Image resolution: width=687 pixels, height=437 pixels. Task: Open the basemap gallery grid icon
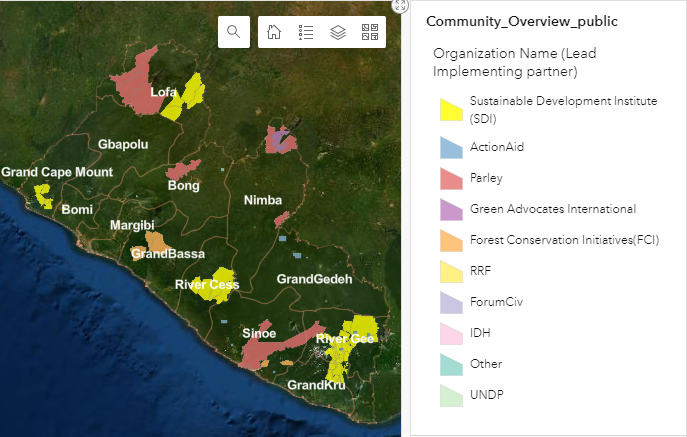(x=370, y=32)
